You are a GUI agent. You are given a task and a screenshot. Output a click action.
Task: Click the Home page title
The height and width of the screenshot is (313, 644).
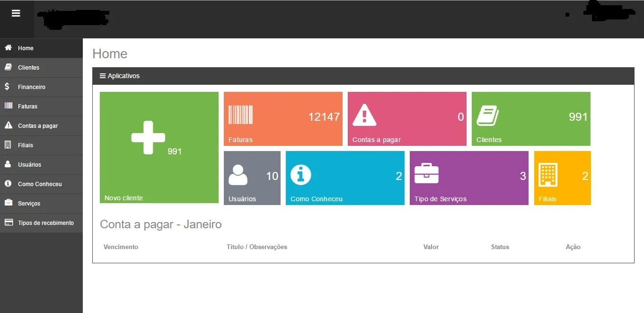point(110,54)
